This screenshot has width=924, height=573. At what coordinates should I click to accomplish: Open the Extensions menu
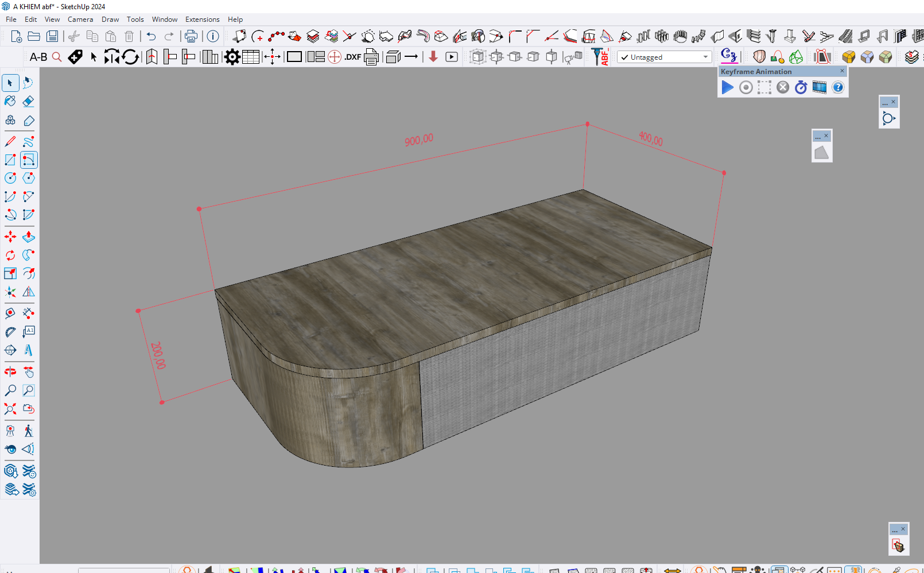[202, 20]
